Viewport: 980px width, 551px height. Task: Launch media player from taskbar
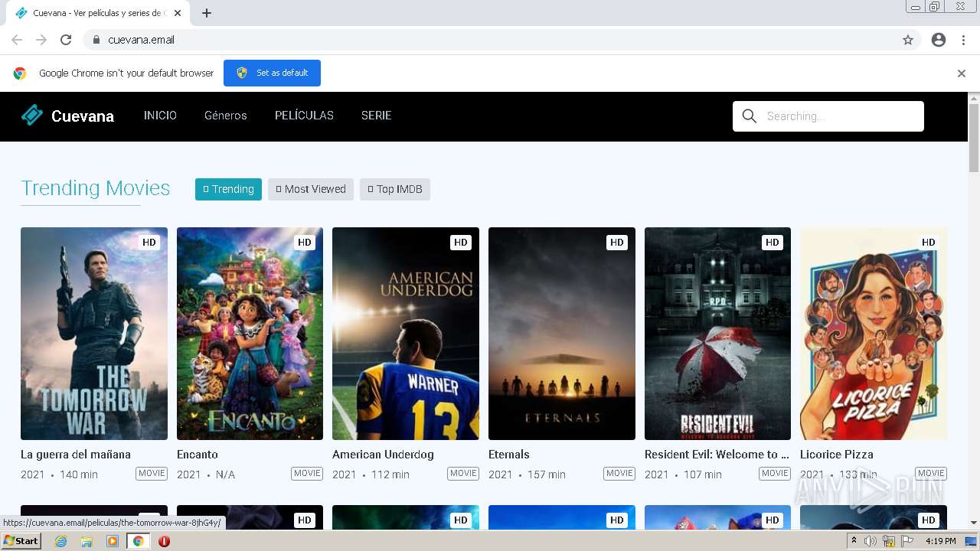pyautogui.click(x=113, y=541)
